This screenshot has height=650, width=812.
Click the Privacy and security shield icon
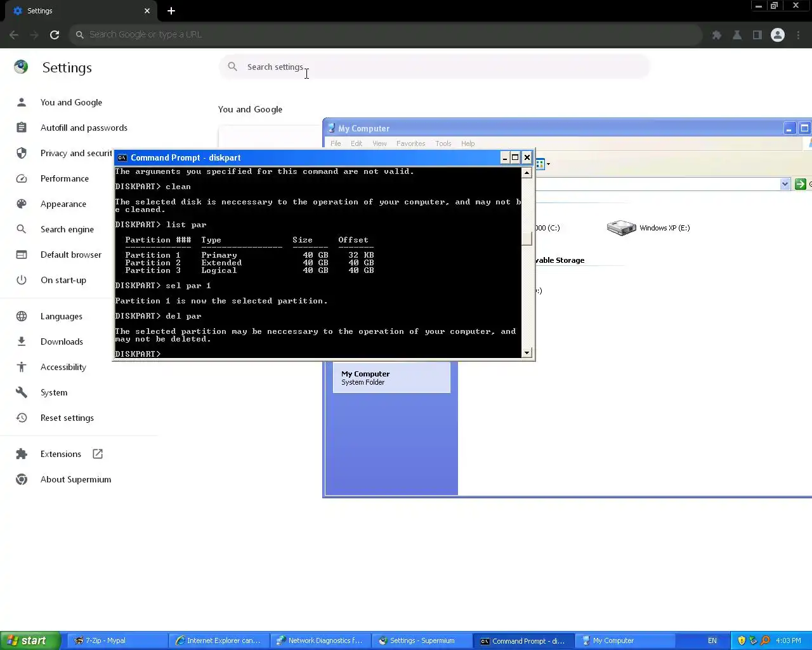click(22, 153)
